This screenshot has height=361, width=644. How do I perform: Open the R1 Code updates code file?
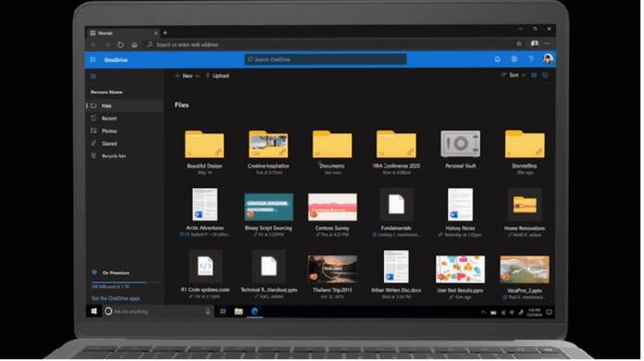pyautogui.click(x=204, y=267)
